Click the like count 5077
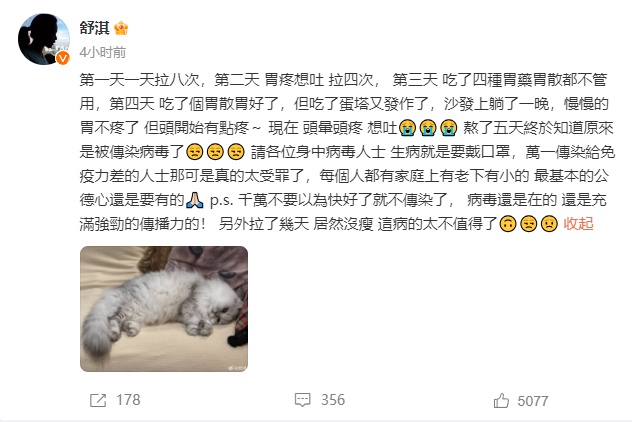 (x=532, y=401)
